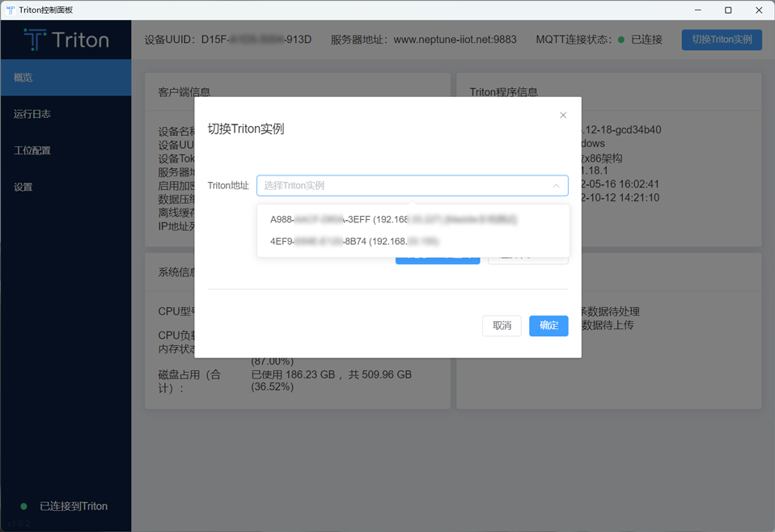
Task: Select the A988…3EFF instance option
Action: pyautogui.click(x=393, y=219)
